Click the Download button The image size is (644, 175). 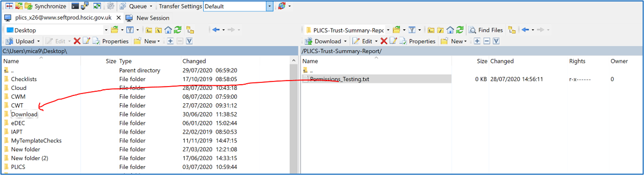coord(323,41)
